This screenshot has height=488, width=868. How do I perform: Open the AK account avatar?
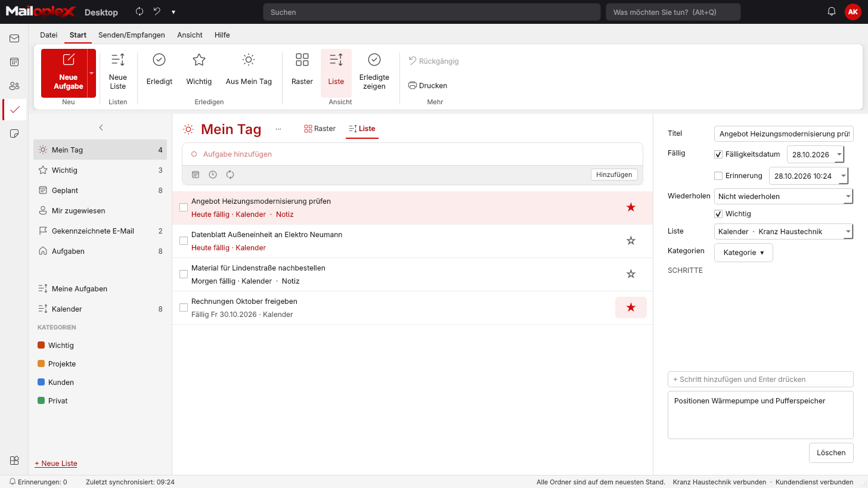coord(852,12)
